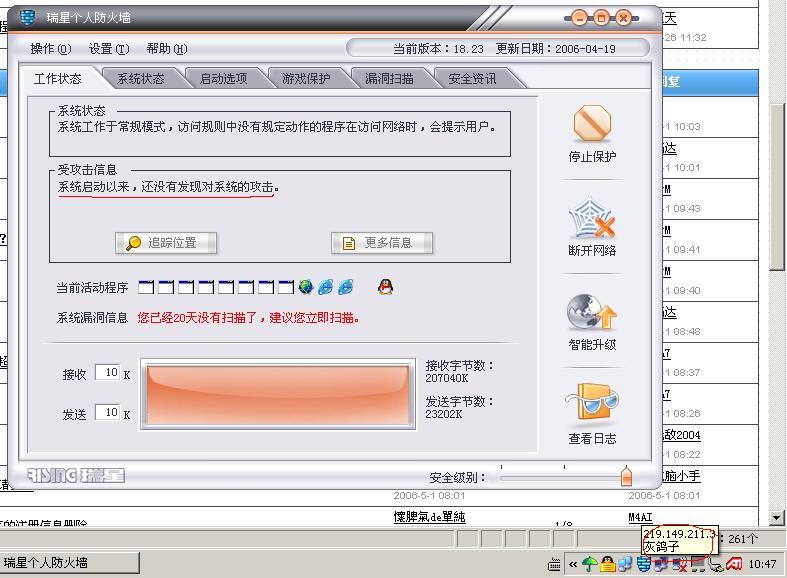Click the 发送字节数: 23202K text

pyautogui.click(x=459, y=407)
